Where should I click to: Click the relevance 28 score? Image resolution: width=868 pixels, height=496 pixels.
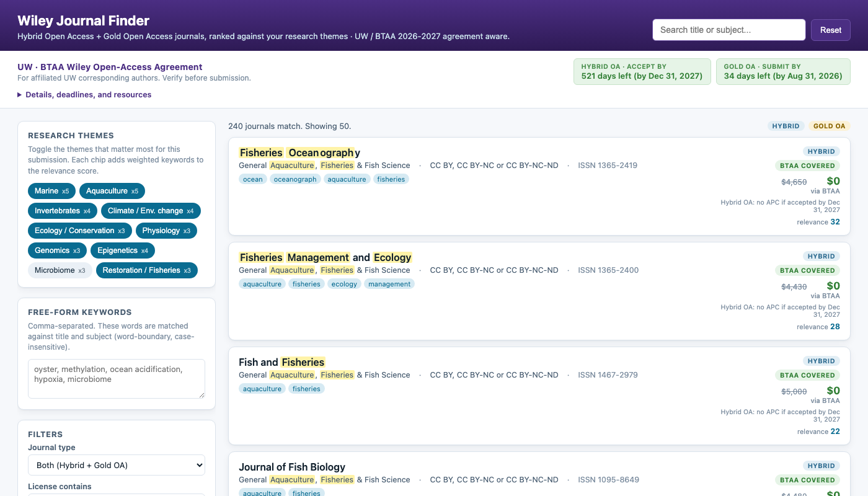[818, 327]
